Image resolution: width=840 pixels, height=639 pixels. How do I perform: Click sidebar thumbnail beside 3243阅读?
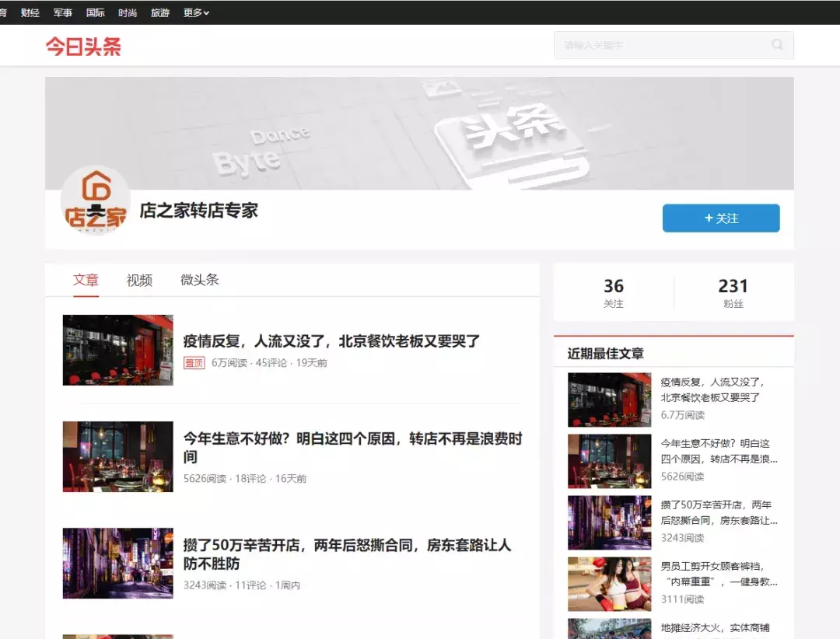tap(610, 522)
